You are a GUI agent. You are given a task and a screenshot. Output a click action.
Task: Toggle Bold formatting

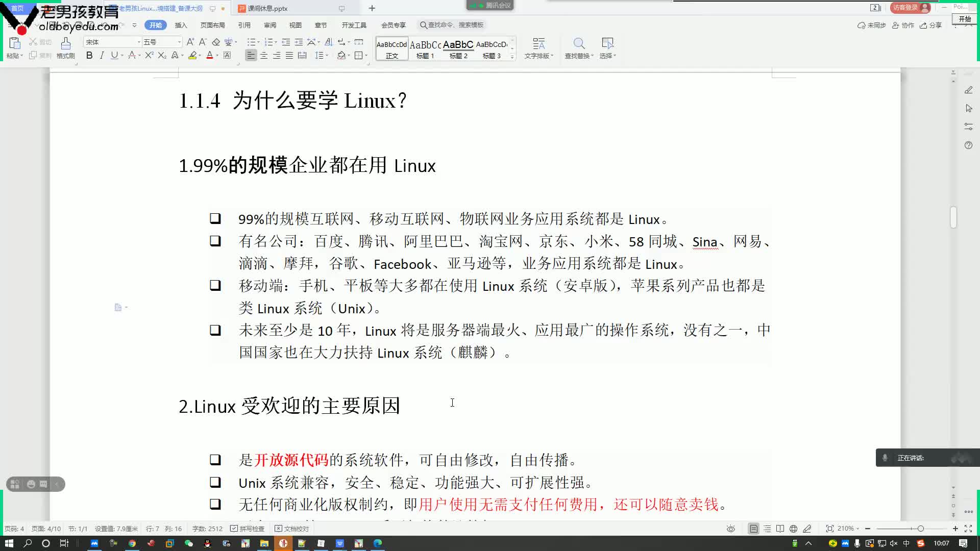point(89,55)
